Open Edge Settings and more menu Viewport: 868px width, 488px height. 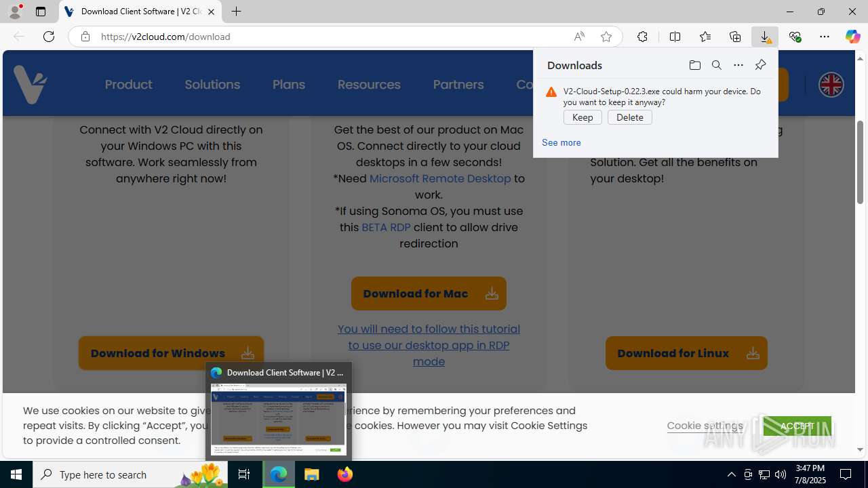[825, 37]
